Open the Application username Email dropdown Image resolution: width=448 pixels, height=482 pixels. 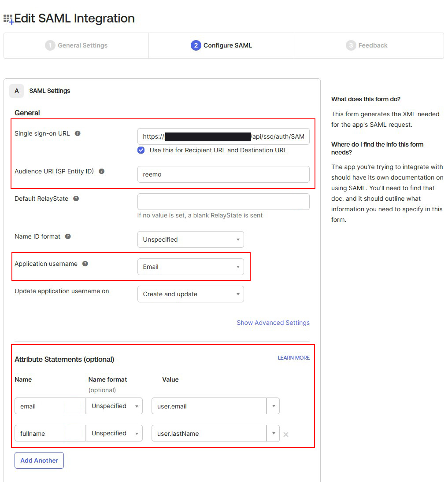190,267
